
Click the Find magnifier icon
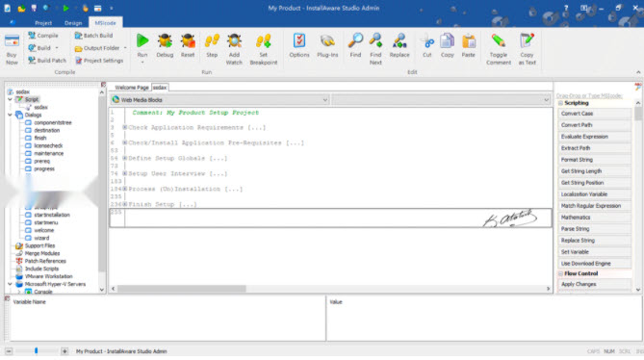point(355,40)
